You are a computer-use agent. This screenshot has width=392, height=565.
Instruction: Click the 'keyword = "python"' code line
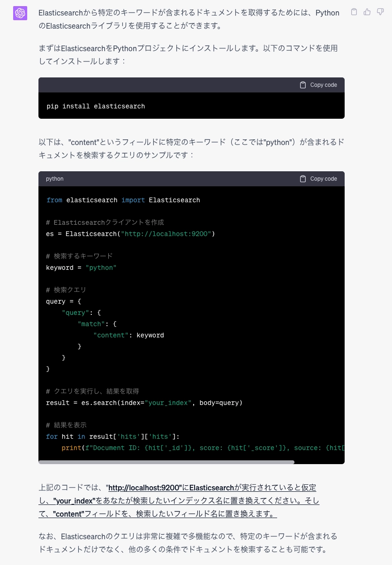81,267
